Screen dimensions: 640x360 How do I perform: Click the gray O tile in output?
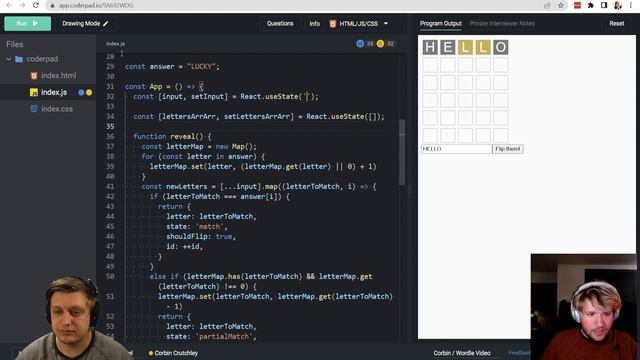pyautogui.click(x=500, y=47)
